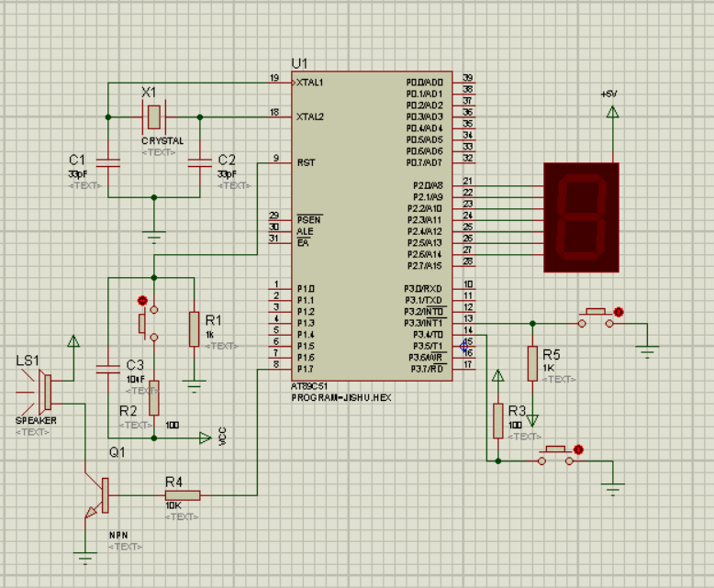Click the ground symbol under resistor R1
This screenshot has height=588, width=714.
pos(194,386)
